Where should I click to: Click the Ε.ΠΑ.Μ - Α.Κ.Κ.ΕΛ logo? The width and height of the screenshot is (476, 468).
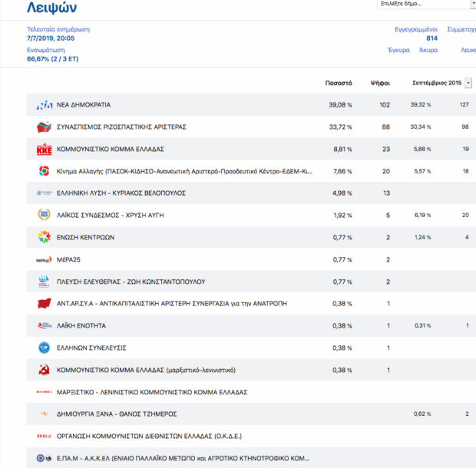[44, 458]
